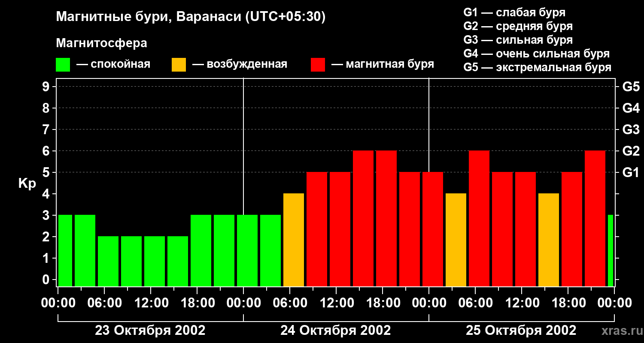Screen dimensions: 644x343
Task: Select the 'G1 — слабая буря' legend line
Action: 514,12
